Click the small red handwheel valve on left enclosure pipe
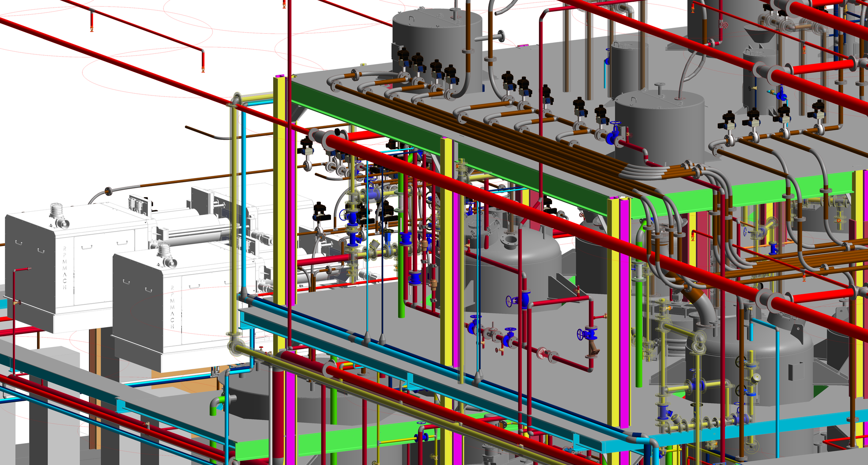The height and width of the screenshot is (465, 868). point(19,303)
